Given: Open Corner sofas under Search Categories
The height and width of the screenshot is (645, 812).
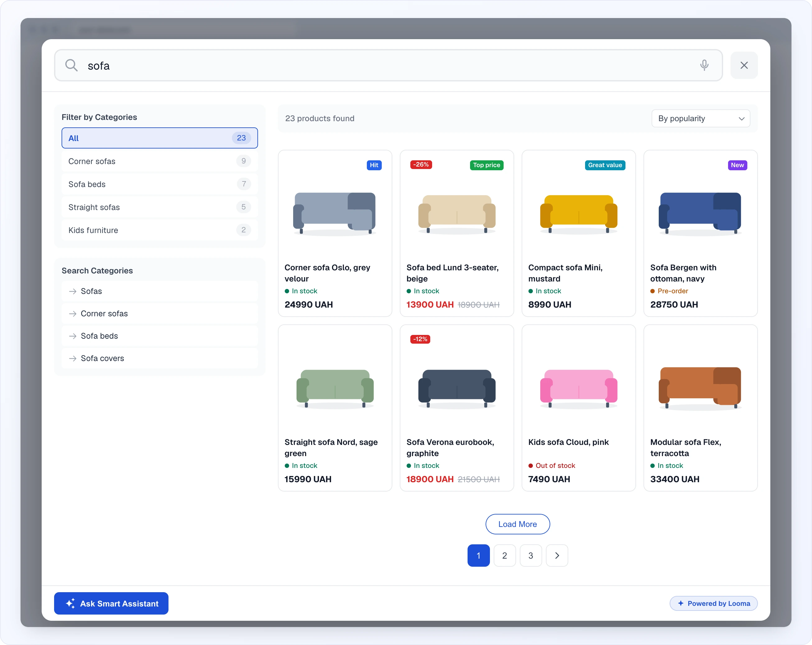Looking at the screenshot, I should [160, 313].
